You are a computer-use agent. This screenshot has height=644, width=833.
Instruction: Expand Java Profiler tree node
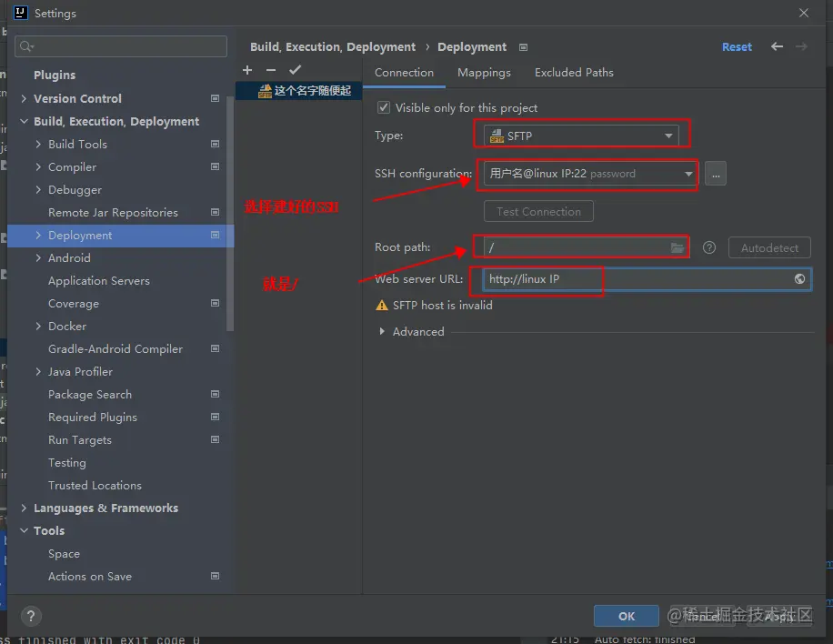click(x=38, y=371)
